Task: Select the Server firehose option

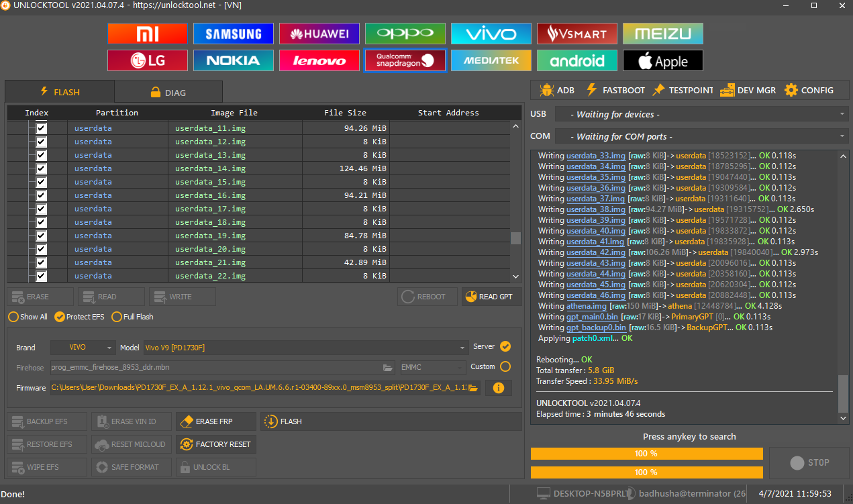Action: (505, 346)
